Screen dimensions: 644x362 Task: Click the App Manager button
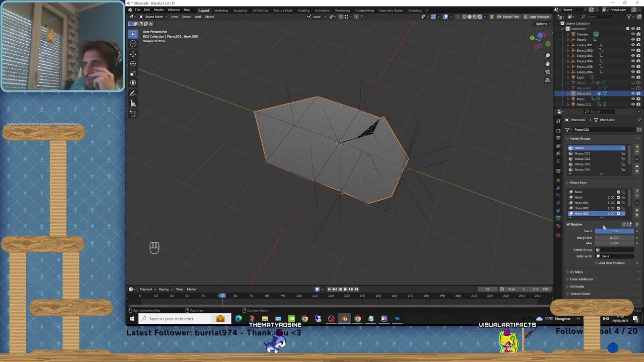click(537, 17)
